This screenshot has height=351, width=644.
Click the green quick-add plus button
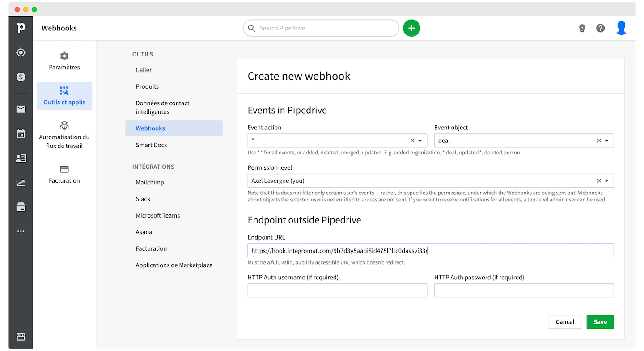411,28
